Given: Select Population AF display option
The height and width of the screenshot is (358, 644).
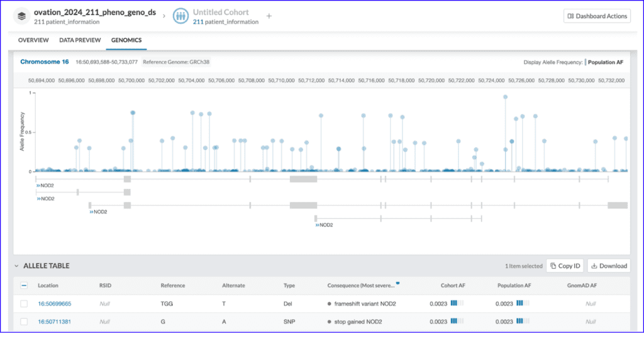Looking at the screenshot, I should [606, 62].
